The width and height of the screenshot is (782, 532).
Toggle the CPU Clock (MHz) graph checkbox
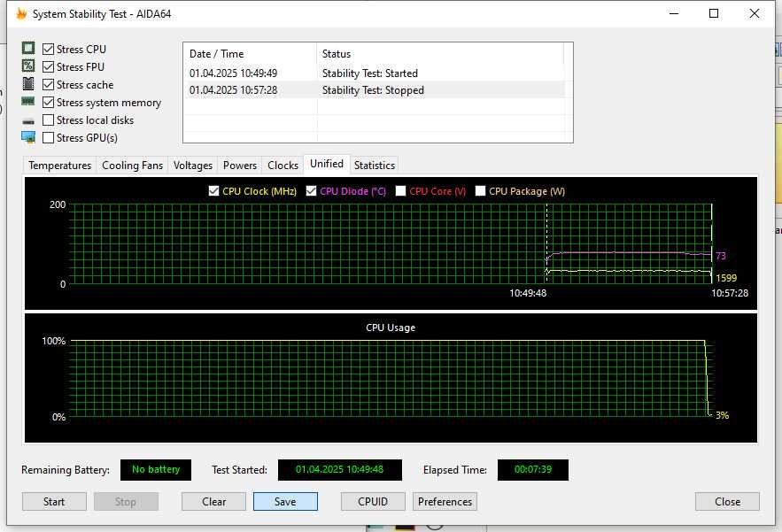pyautogui.click(x=214, y=191)
